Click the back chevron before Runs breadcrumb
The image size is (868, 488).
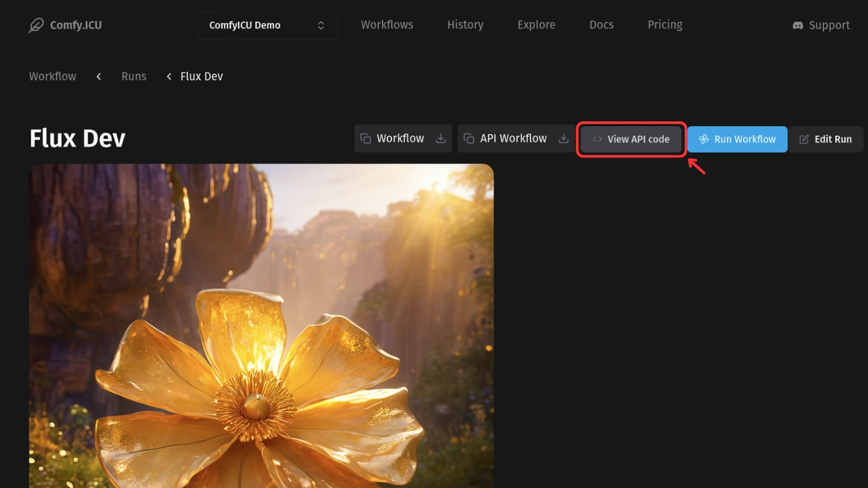coord(99,77)
